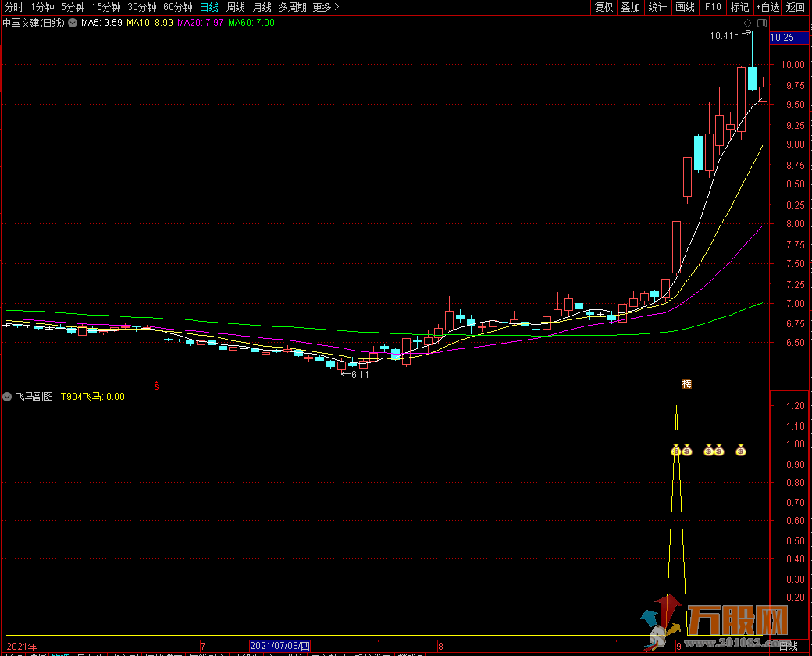Select the 周线 weekly chart tab

236,7
